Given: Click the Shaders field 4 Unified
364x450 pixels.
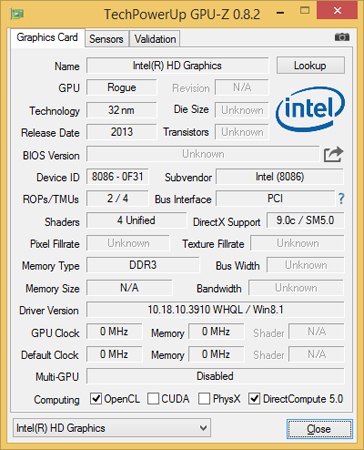Looking at the screenshot, I should [x=136, y=220].
